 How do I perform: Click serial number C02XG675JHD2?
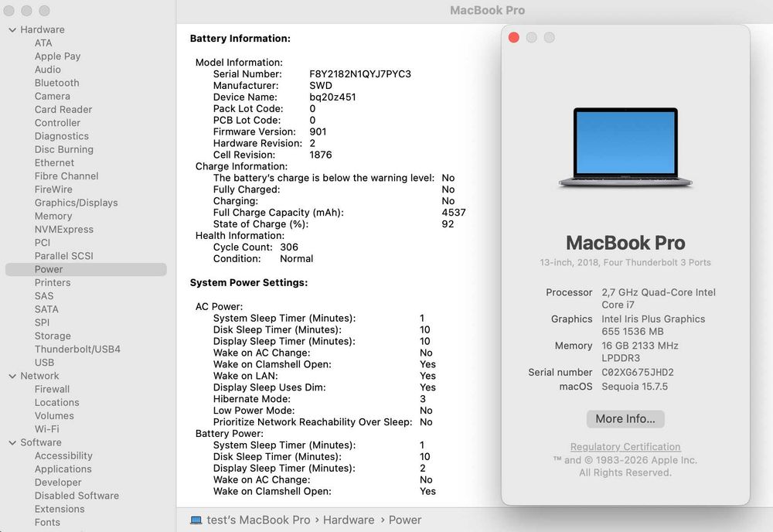638,372
